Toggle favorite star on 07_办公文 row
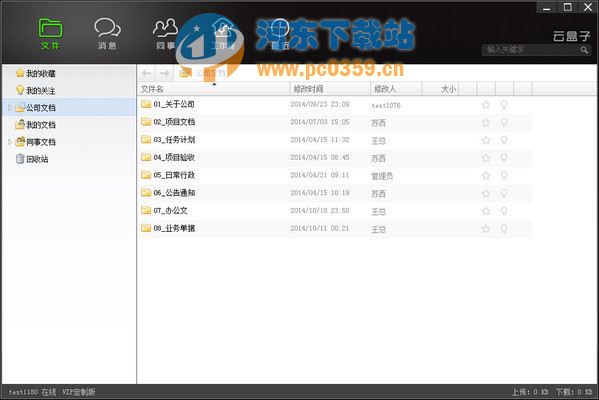 click(486, 211)
